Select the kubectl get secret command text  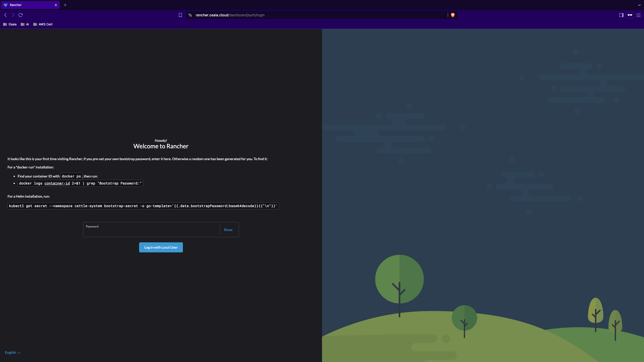click(x=143, y=206)
